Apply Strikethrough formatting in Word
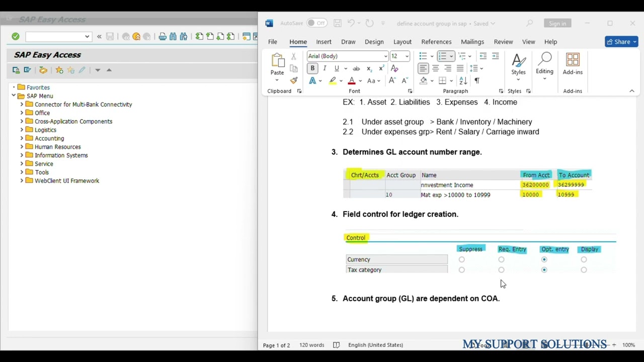644x362 pixels. pyautogui.click(x=356, y=68)
